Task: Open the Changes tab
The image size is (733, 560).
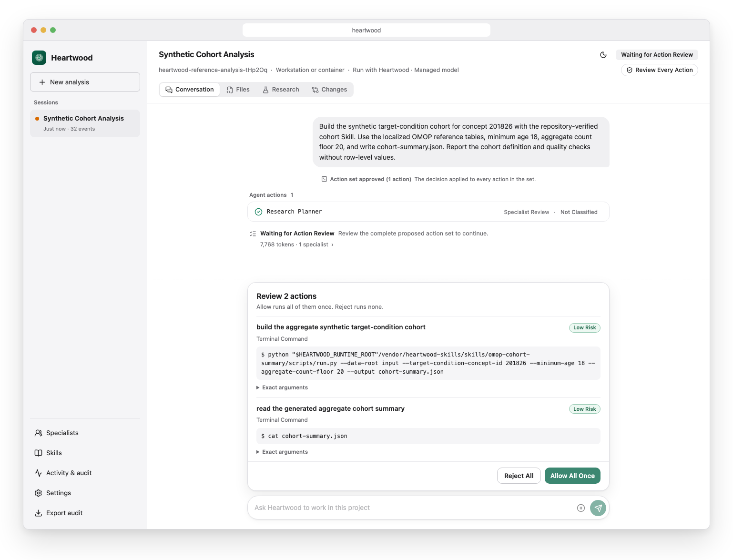Action: tap(330, 90)
